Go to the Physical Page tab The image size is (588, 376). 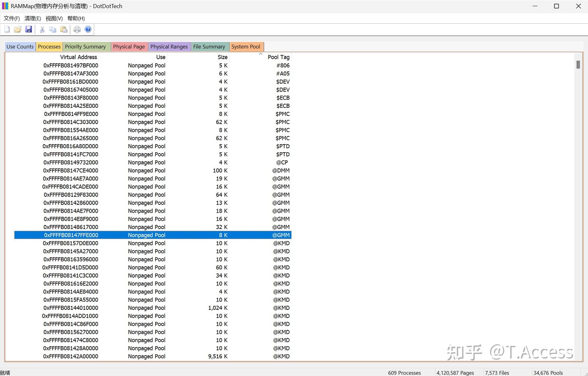point(129,47)
